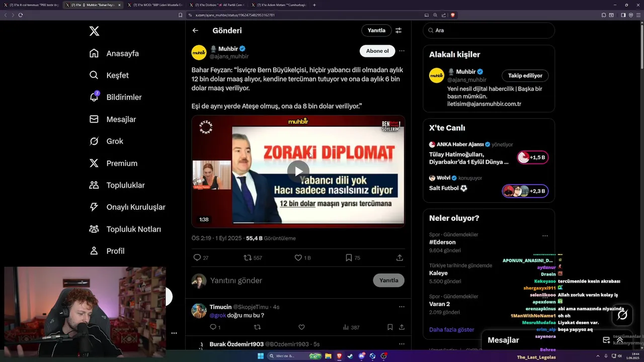Open Steam from the taskbar
Viewport: 644px width, 362px height.
pos(350,356)
